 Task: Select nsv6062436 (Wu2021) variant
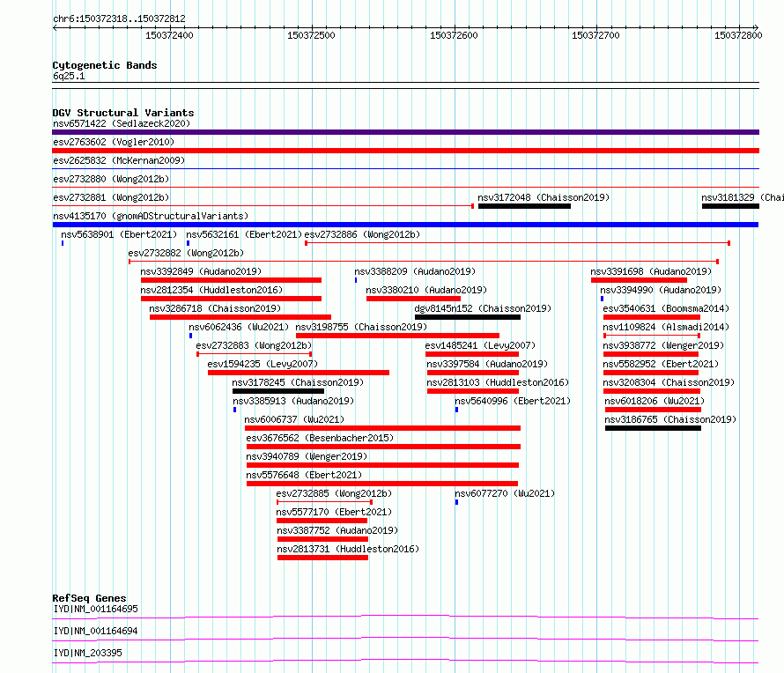tap(239, 327)
